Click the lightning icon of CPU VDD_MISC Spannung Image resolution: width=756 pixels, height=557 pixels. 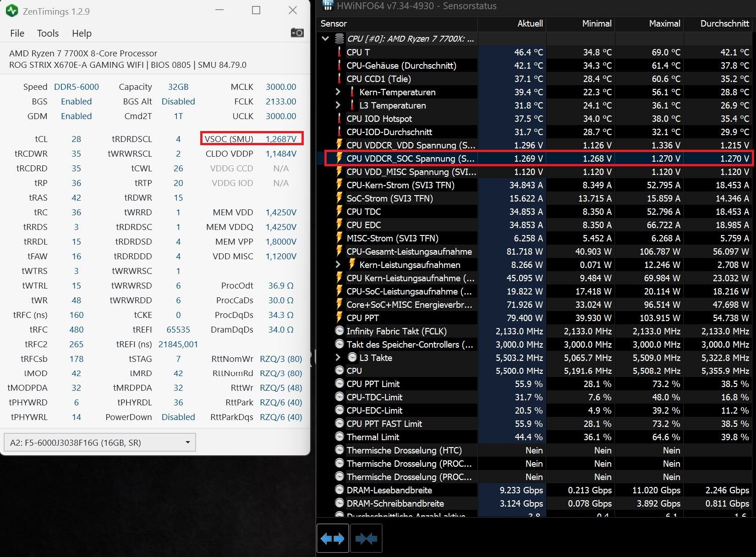[x=340, y=172]
